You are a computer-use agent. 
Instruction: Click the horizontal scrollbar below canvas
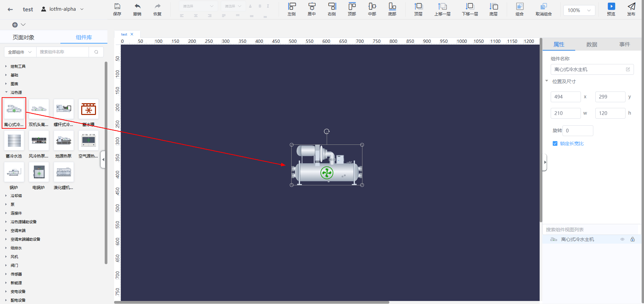click(x=252, y=302)
